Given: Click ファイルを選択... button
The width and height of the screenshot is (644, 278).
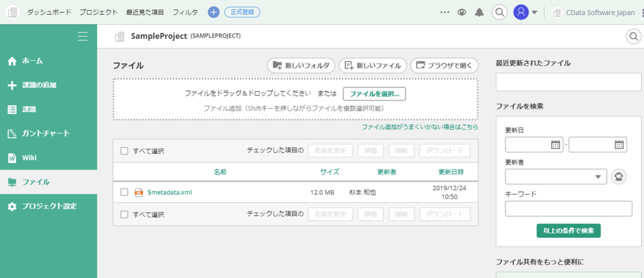Looking at the screenshot, I should tap(375, 93).
